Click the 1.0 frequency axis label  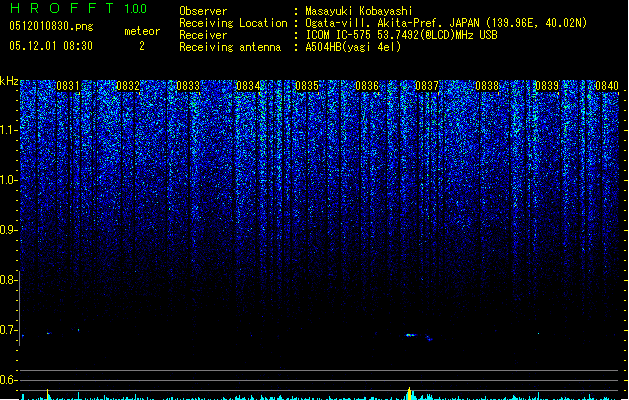click(8, 180)
